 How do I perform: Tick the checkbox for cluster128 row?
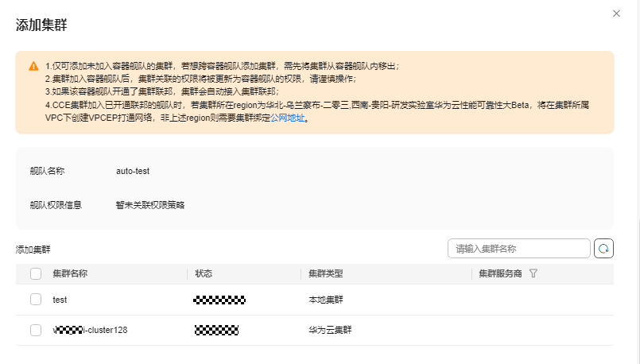click(x=36, y=330)
